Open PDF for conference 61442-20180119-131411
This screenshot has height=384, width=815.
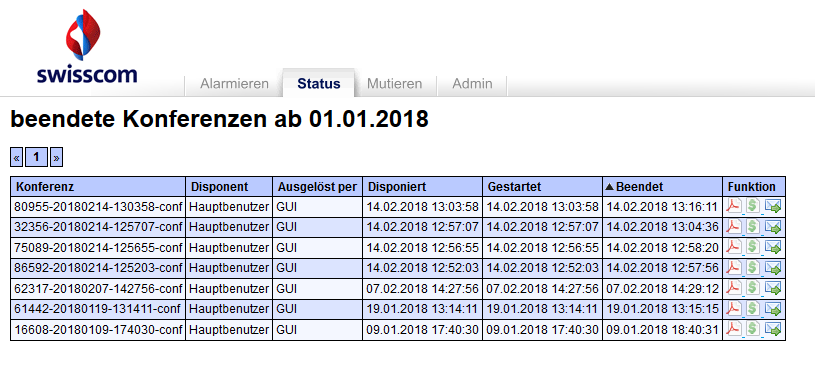point(733,309)
